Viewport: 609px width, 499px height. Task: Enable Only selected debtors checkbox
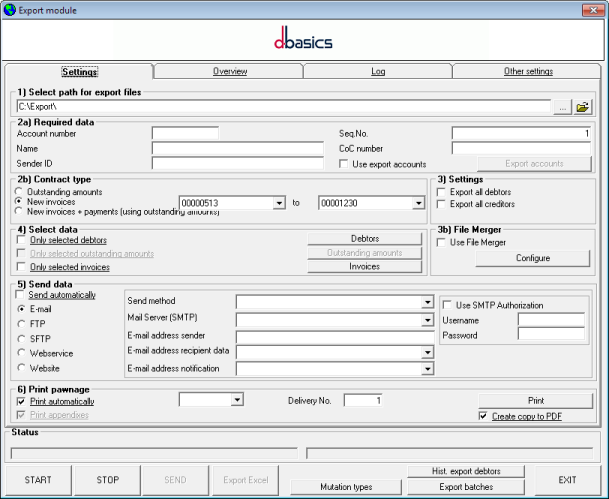21,240
